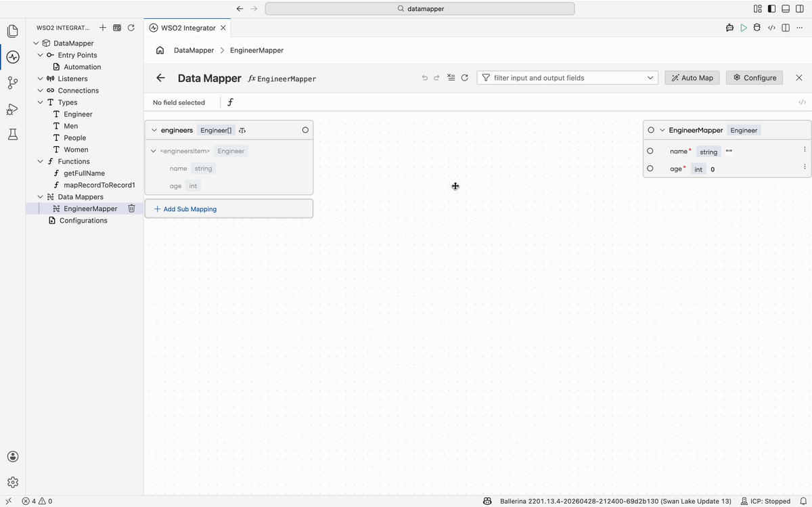Image resolution: width=812 pixels, height=507 pixels.
Task: Open the Run and Debug view
Action: [12, 109]
